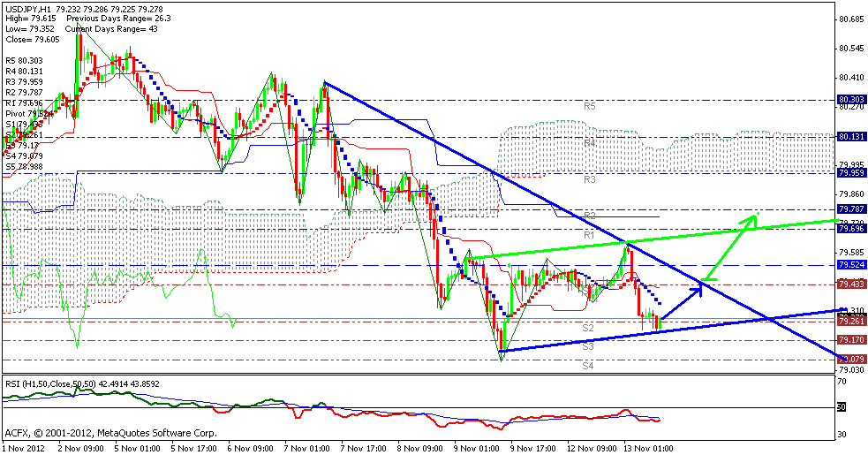Click the red 79.433 price tag
This screenshot has height=455, width=868.
pyautogui.click(x=851, y=284)
